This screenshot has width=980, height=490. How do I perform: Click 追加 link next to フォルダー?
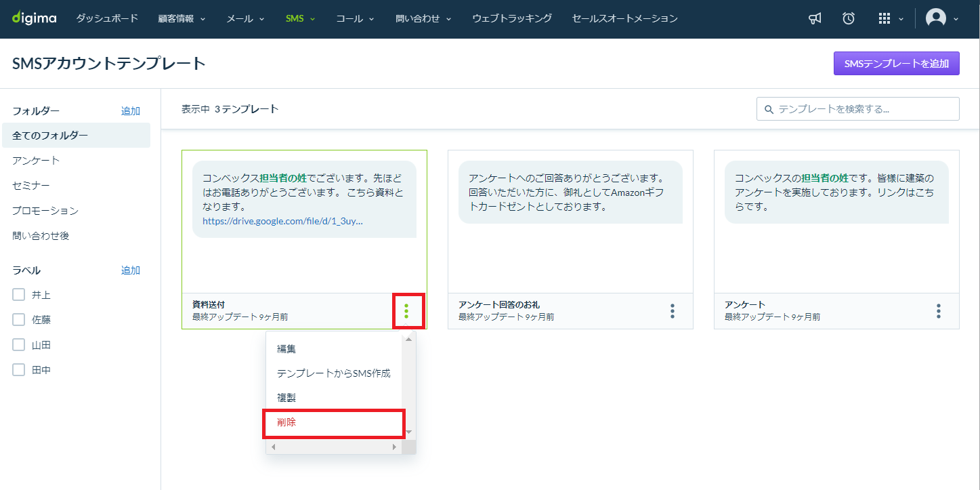[131, 111]
